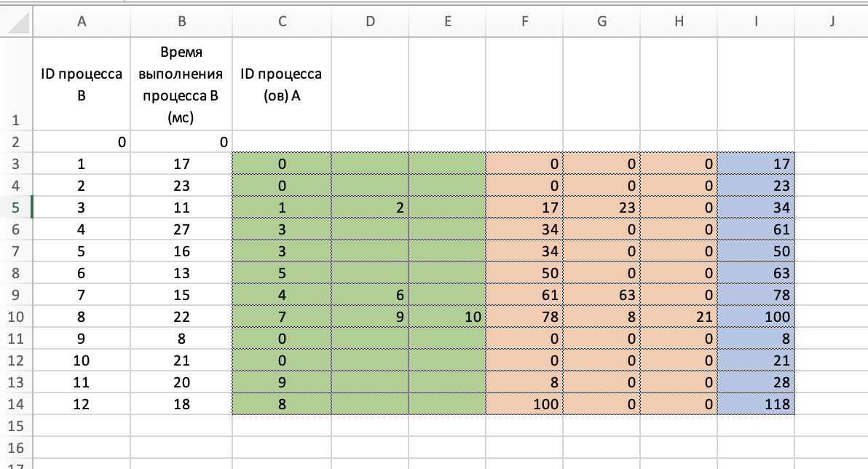Select orange cell F14 showing 100
The height and width of the screenshot is (469, 868).
524,403
